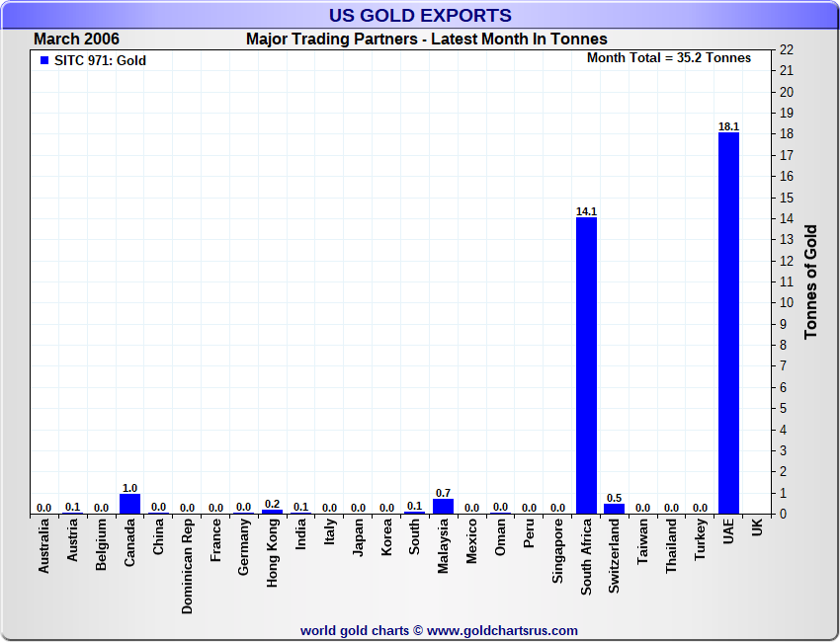
Task: Click the 'Major Trading Partners - Latest Month In Tonnes' subtitle
Action: point(427,40)
